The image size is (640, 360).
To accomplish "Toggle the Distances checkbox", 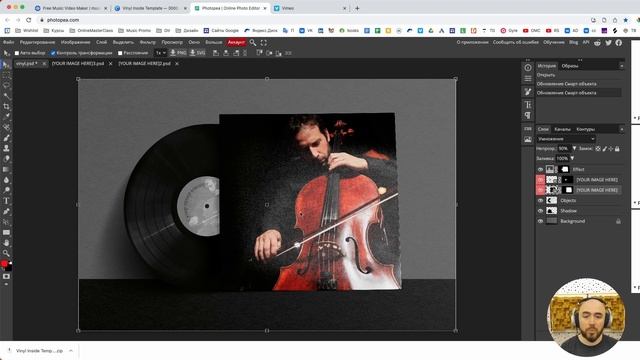I will tap(120, 53).
